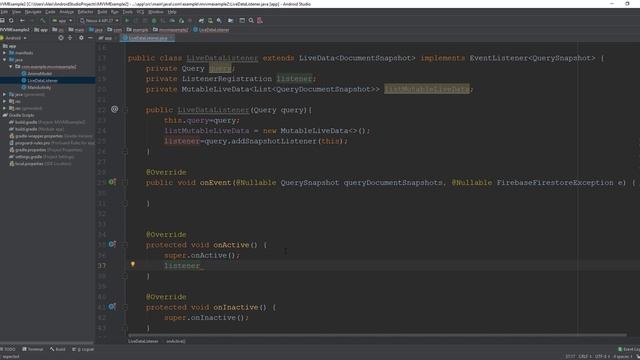This screenshot has height=360, width=640.
Task: Click onActive() breadcrumb at editor bottom
Action: [x=176, y=341]
